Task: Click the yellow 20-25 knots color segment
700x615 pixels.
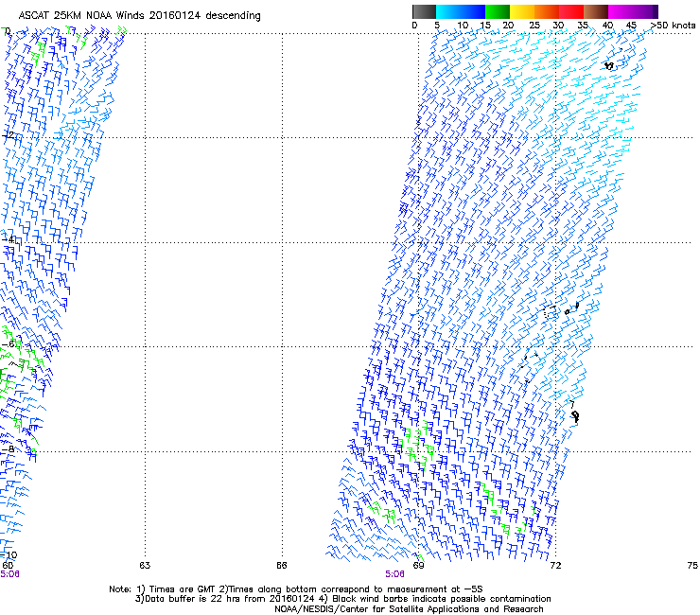Action: click(x=522, y=11)
